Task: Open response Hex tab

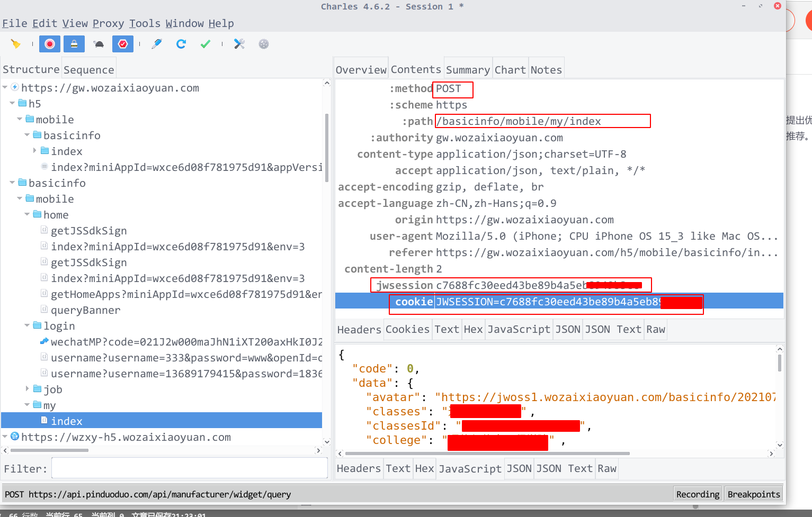Action: coord(424,468)
